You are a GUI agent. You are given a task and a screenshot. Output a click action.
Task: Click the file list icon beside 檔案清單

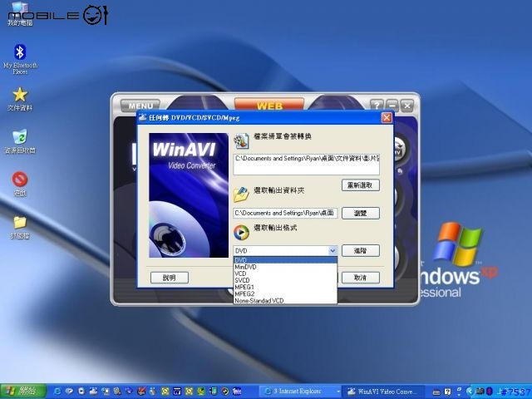(241, 140)
